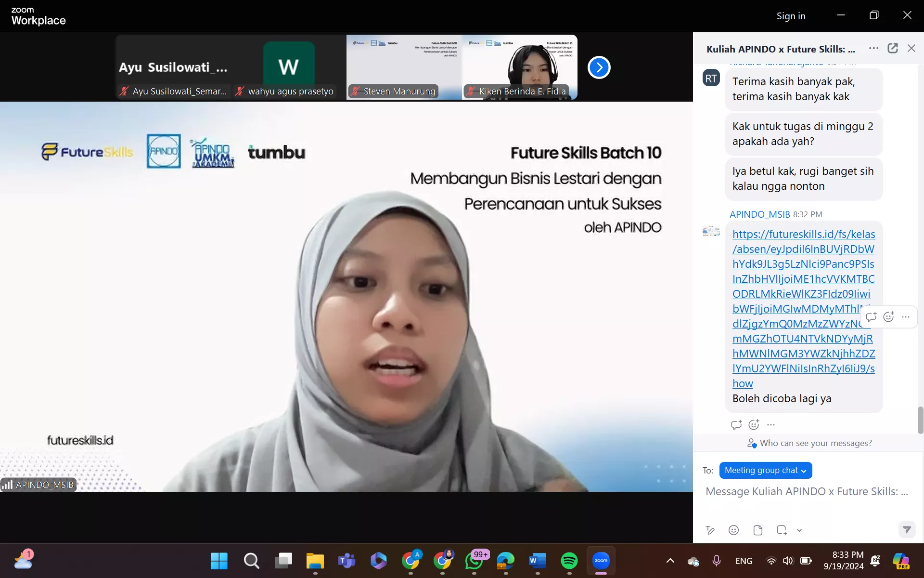Select Kiken Berinda E. Fidia video thumbnail

click(x=520, y=67)
